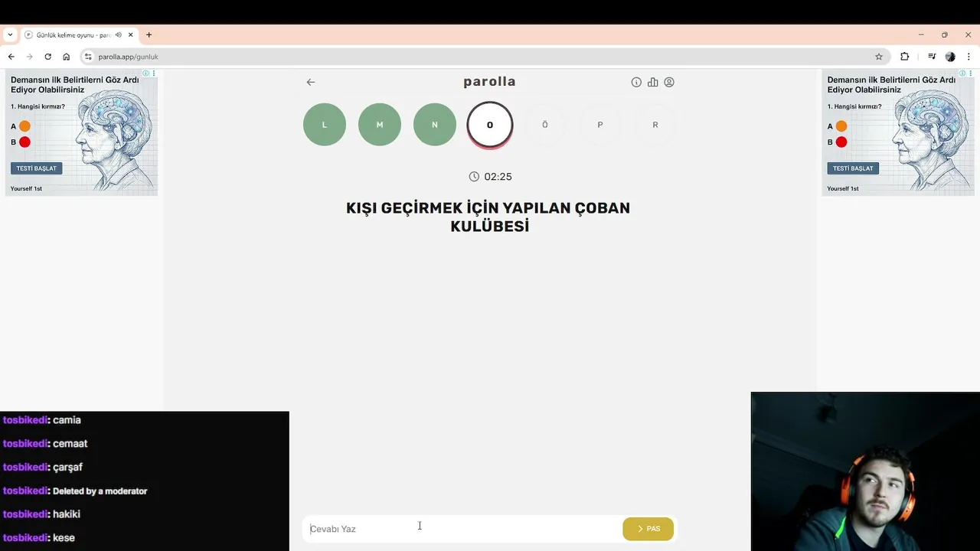The height and width of the screenshot is (551, 980).
Task: Open the tab search dropdown arrow
Action: (10, 35)
